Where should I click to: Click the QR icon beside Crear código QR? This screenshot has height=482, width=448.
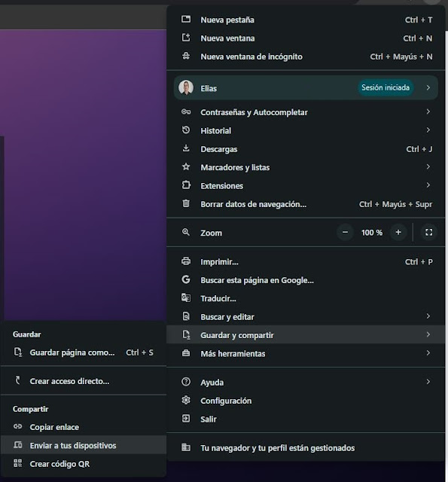tap(18, 463)
